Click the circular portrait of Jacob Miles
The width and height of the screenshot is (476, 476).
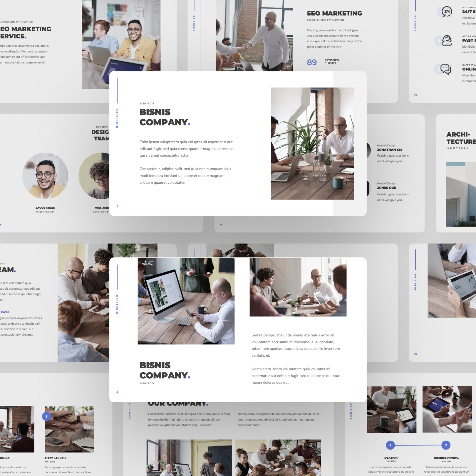[45, 175]
